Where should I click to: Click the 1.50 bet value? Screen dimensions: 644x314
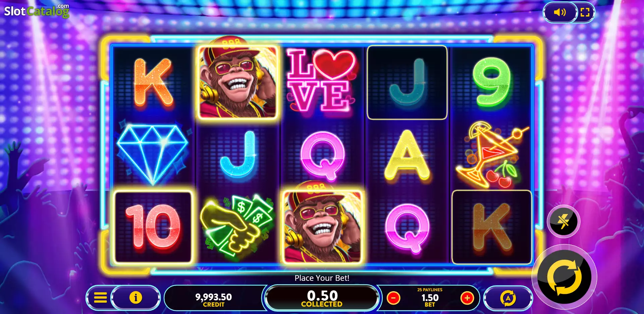[x=430, y=298]
